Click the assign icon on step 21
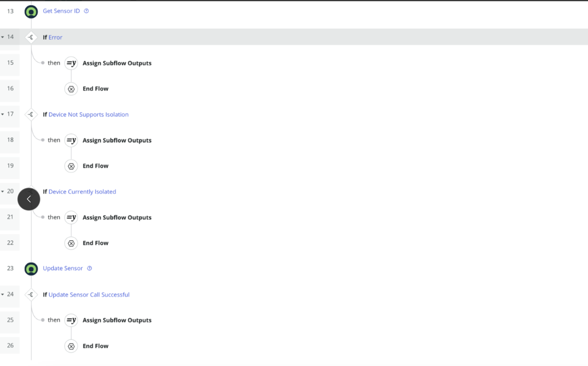 (x=71, y=218)
